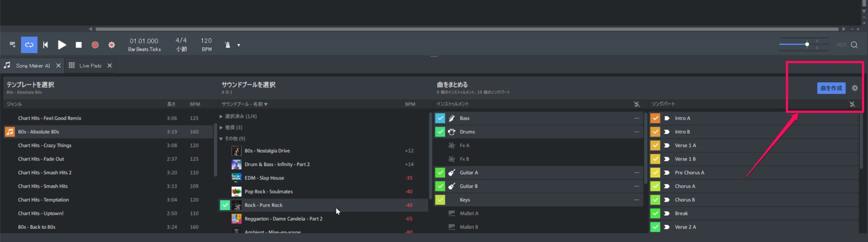Open Keys options three-dot menu
868x242 pixels.
(x=636, y=200)
